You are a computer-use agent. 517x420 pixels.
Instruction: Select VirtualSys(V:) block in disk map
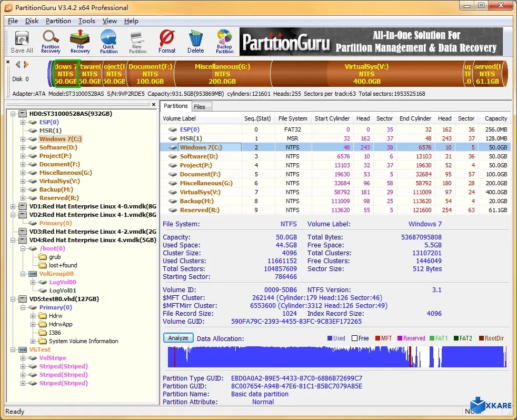pyautogui.click(x=366, y=74)
